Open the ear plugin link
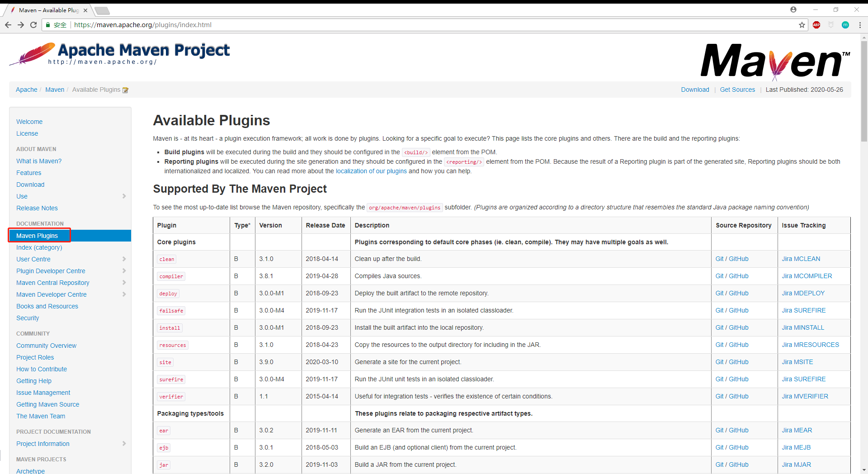Screen dimensions: 868x474 pyautogui.click(x=164, y=431)
